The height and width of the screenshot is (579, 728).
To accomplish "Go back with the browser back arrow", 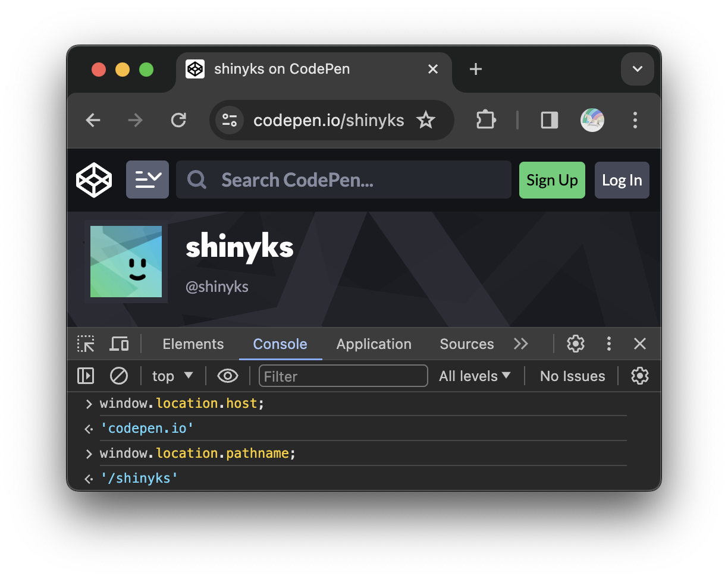I will click(x=93, y=121).
